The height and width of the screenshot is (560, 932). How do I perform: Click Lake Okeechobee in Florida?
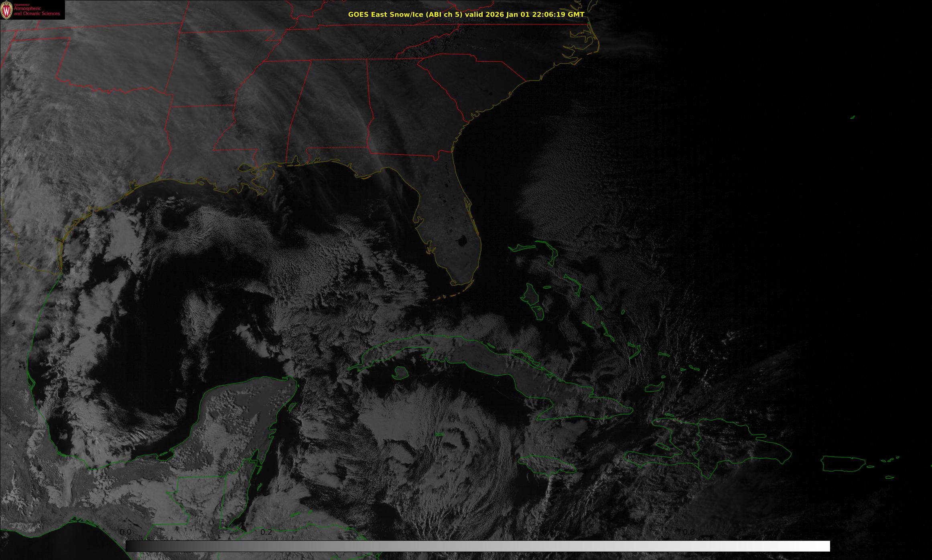tap(462, 241)
